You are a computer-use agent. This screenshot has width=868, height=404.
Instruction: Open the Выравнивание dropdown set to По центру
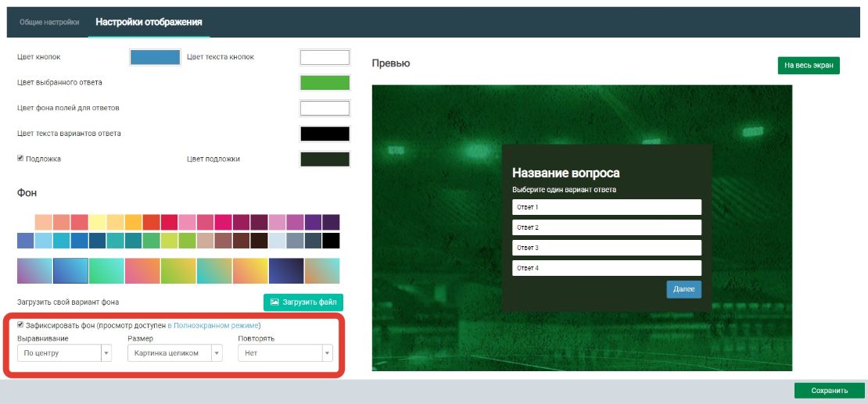pos(64,353)
